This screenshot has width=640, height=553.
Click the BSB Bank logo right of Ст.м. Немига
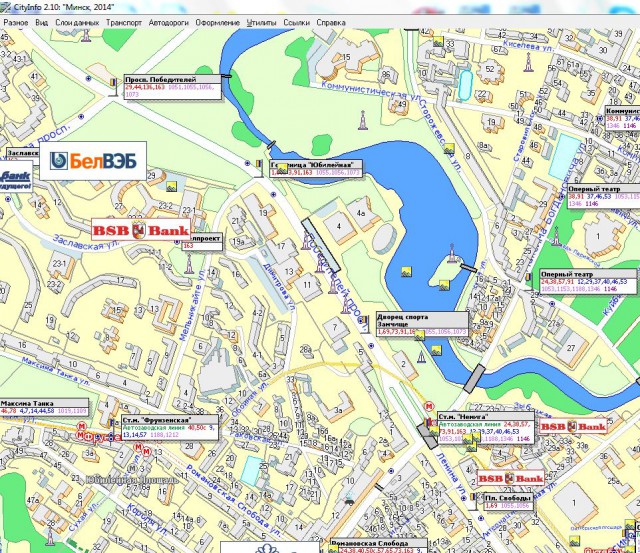click(x=573, y=427)
